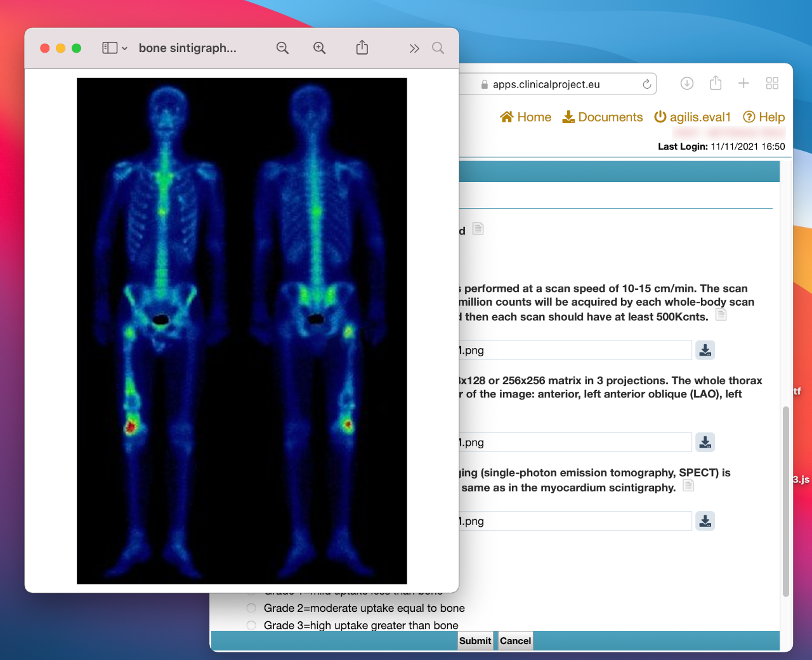This screenshot has height=660, width=812.
Task: Open a new Safari tab
Action: [x=744, y=83]
